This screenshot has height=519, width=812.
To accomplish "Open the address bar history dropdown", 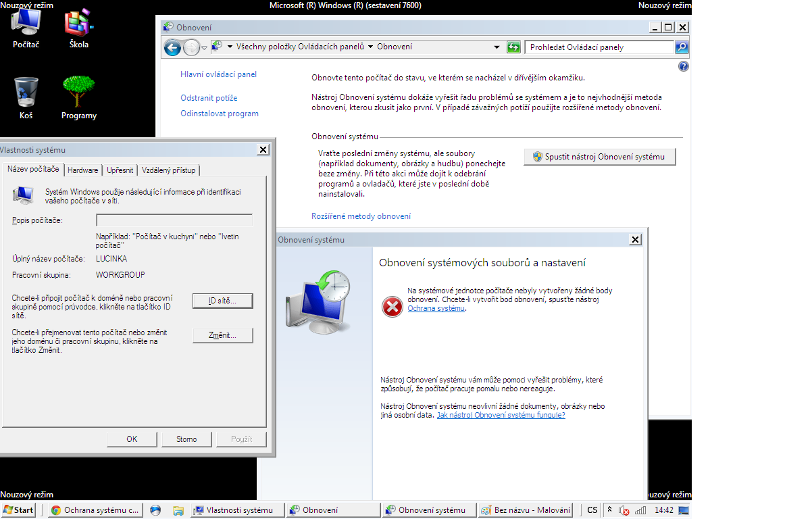I will 498,47.
